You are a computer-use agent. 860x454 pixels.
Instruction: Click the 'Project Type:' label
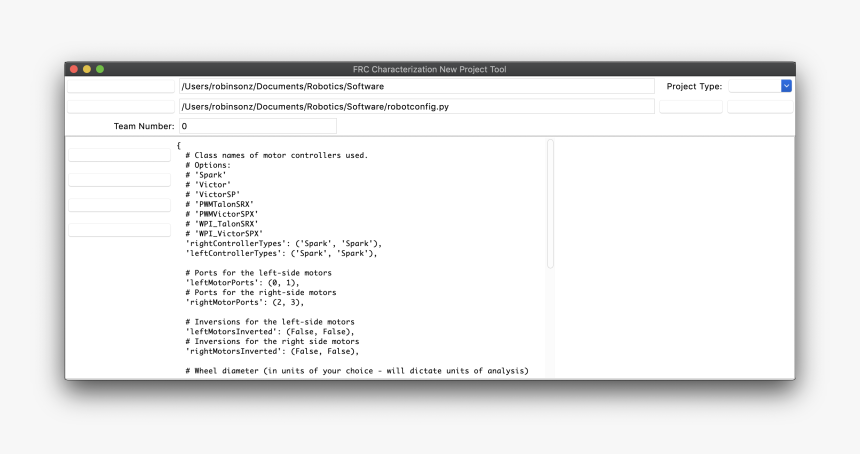pyautogui.click(x=694, y=86)
